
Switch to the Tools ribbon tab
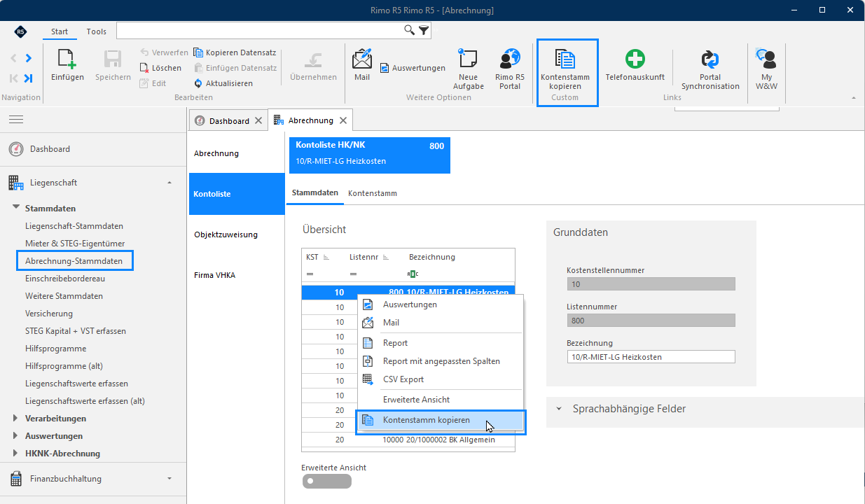(x=97, y=31)
